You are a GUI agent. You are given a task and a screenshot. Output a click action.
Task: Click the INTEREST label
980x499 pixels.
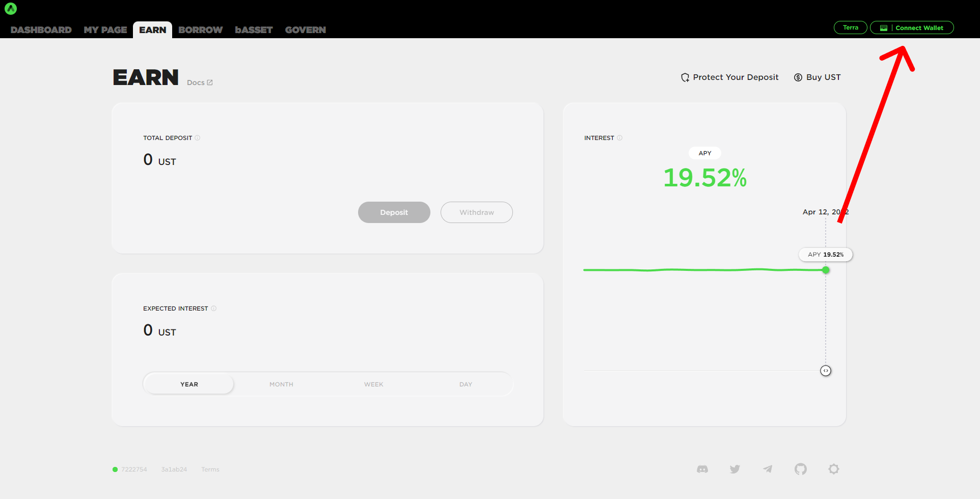pyautogui.click(x=599, y=138)
